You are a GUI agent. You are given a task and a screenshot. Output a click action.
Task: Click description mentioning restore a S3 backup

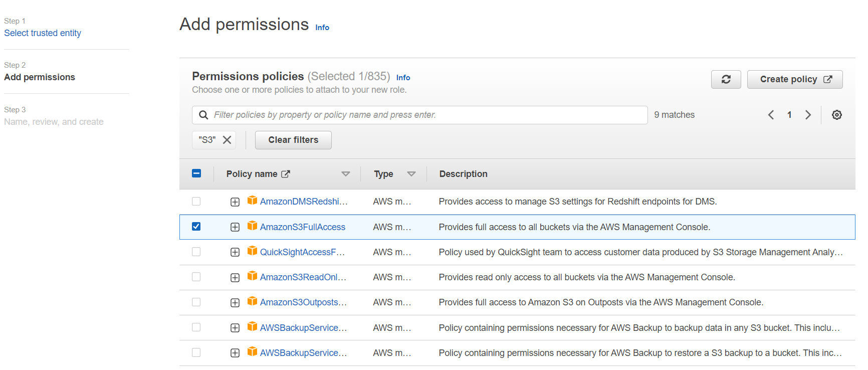(x=640, y=353)
